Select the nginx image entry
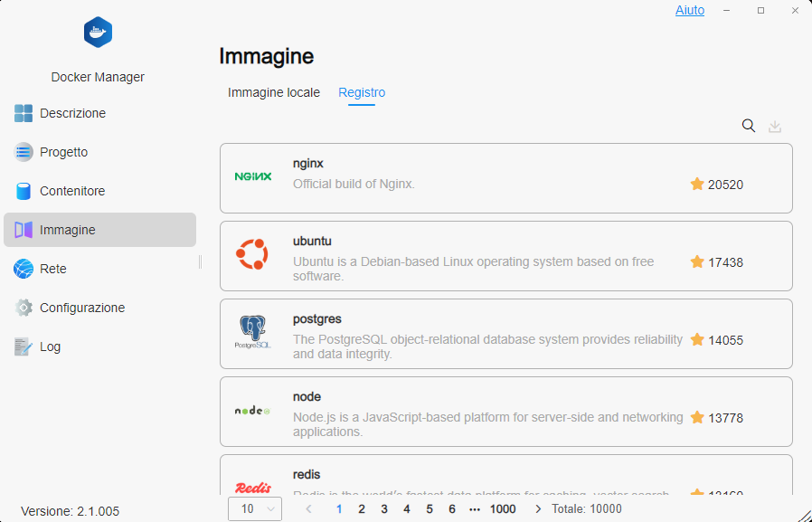 click(506, 178)
